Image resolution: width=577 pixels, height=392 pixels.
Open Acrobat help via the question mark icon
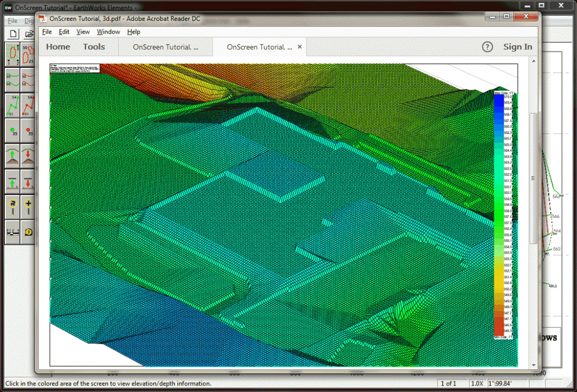tap(487, 47)
